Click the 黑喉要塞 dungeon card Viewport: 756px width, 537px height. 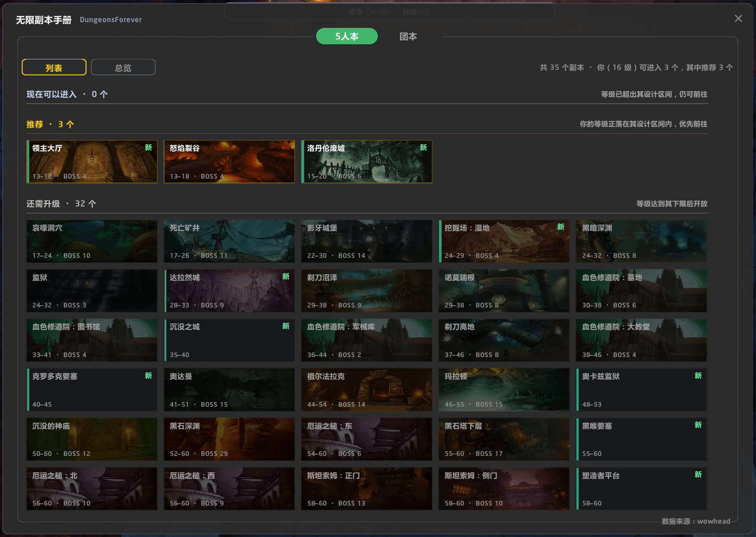pos(642,440)
